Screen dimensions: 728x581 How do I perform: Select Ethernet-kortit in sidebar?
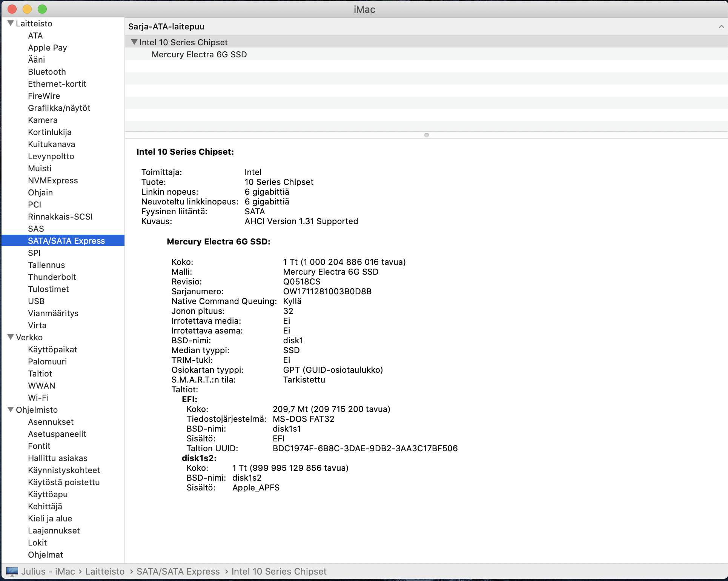click(57, 84)
